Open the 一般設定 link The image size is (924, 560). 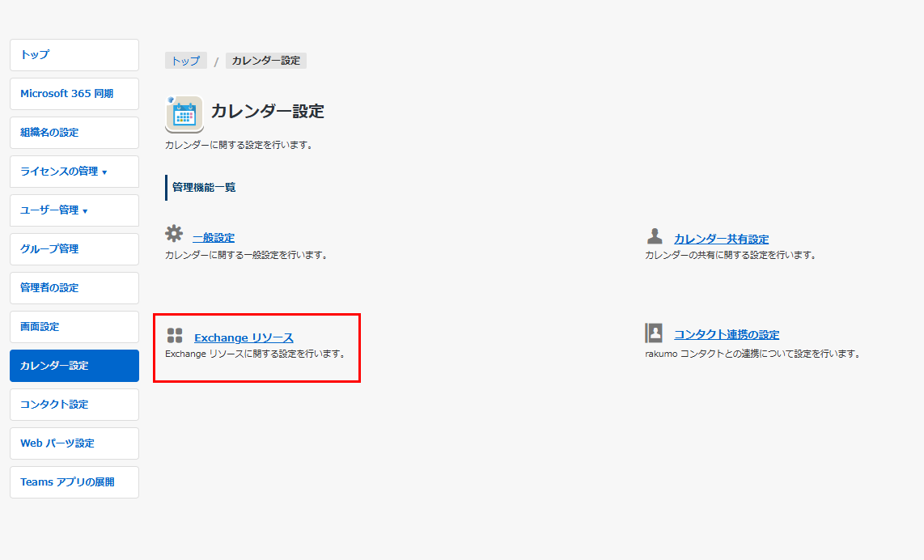tap(214, 238)
